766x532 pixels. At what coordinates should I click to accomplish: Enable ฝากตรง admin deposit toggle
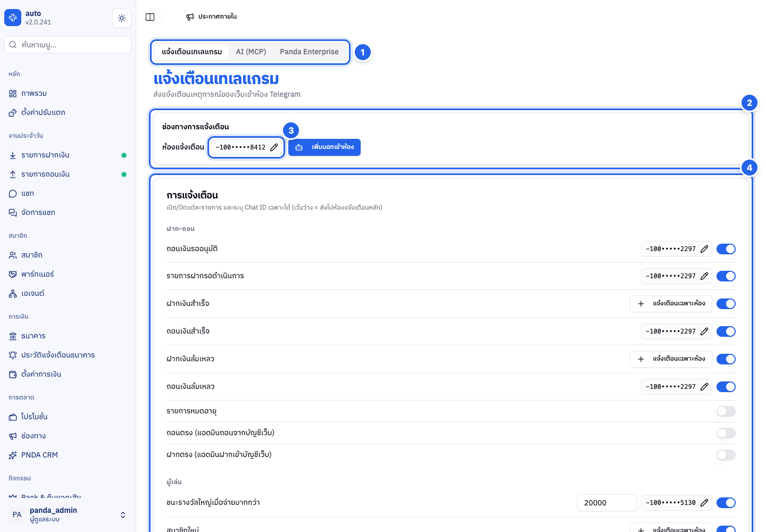726,455
